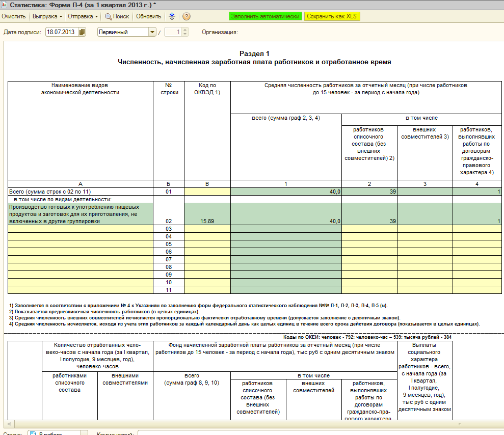The image size is (504, 435).
Task: Select the ОКВЭД code 15.89 cell
Action: 207,214
